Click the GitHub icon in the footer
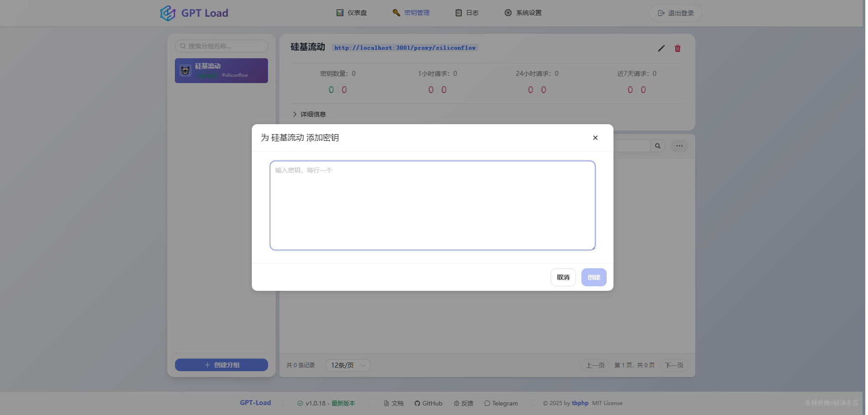The width and height of the screenshot is (868, 415). [418, 403]
